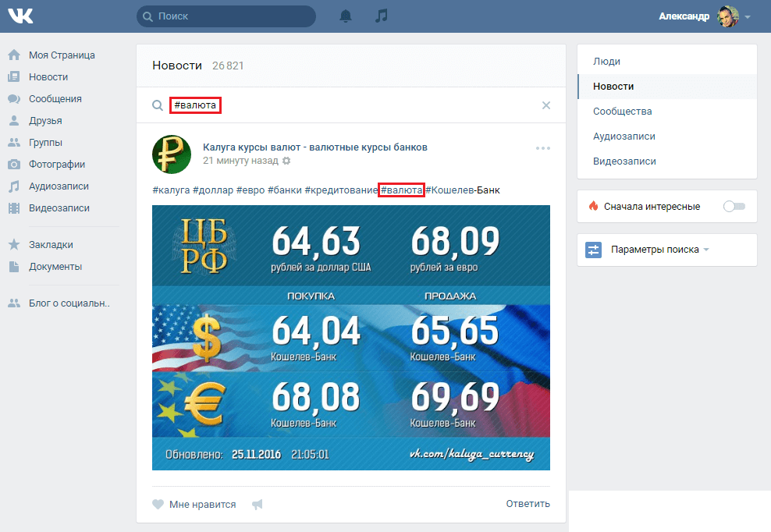Viewport: 771px width, 532px height.
Task: Click the Новости newspaper icon in sidebar
Action: 14,76
